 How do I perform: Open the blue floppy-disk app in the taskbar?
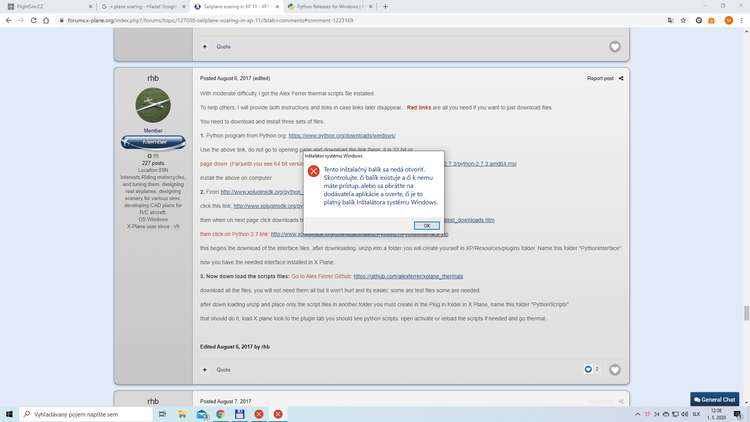pyautogui.click(x=240, y=414)
